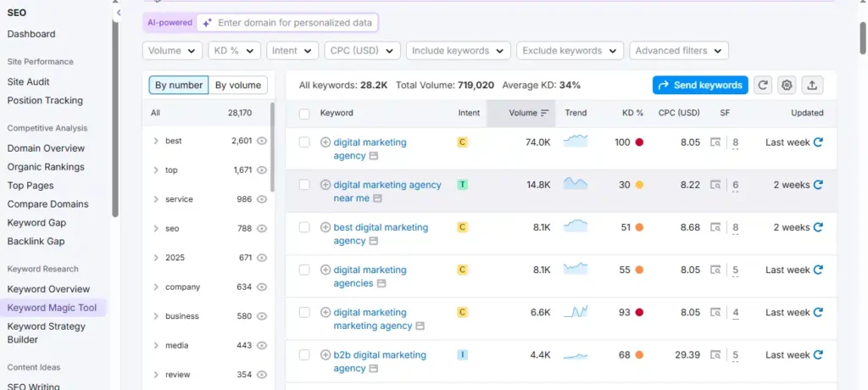Collapse the left sidebar arrow
The image size is (868, 390).
[119, 13]
